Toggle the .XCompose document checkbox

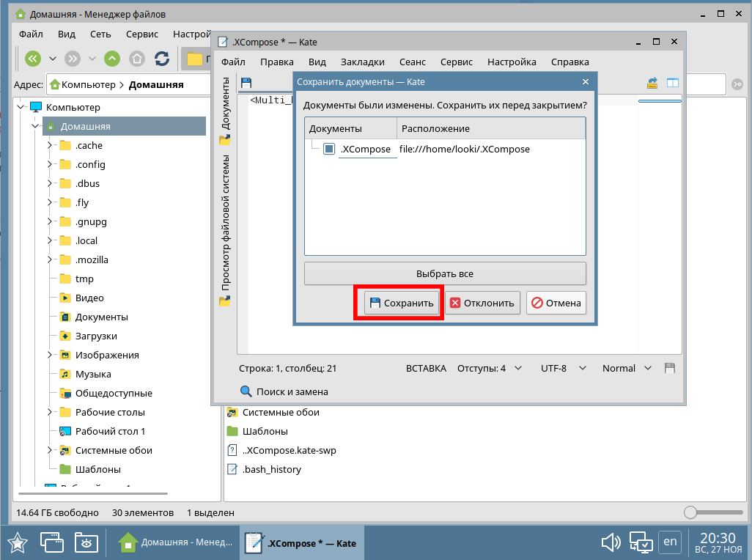(329, 149)
